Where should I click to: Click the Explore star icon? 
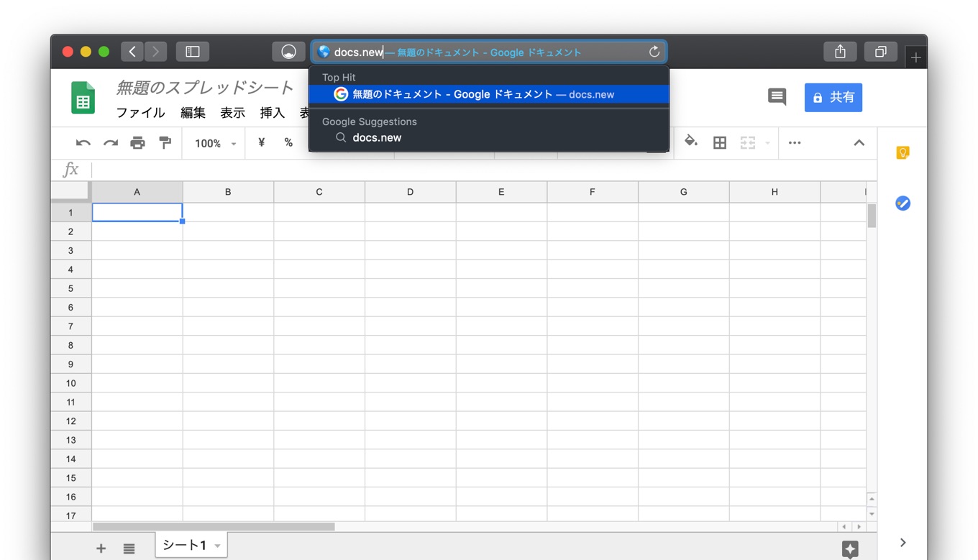850,549
